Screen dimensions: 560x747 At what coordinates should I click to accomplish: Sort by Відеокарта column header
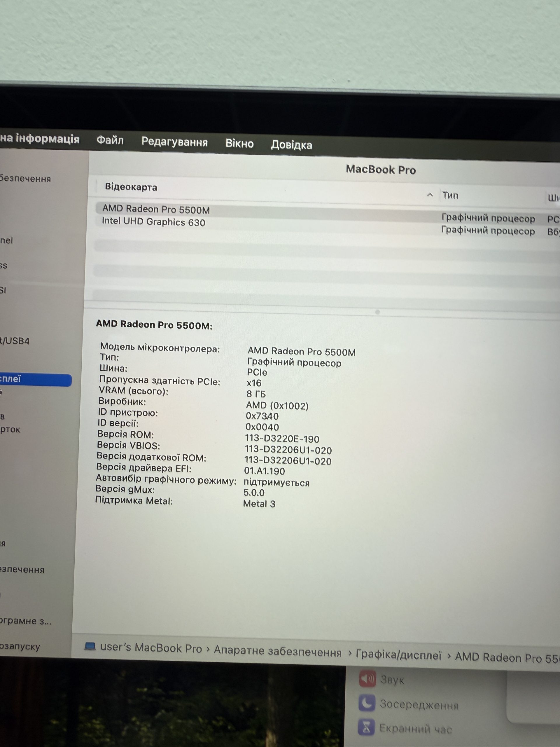click(131, 187)
